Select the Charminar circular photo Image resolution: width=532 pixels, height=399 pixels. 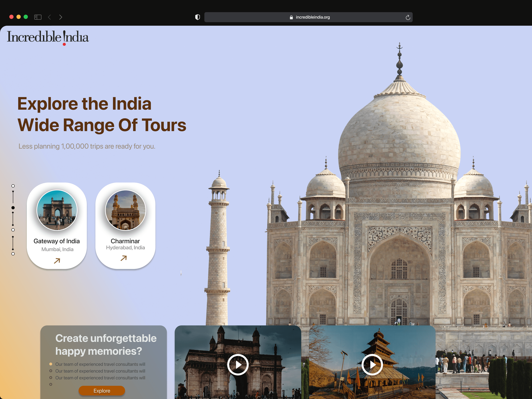pos(126,210)
